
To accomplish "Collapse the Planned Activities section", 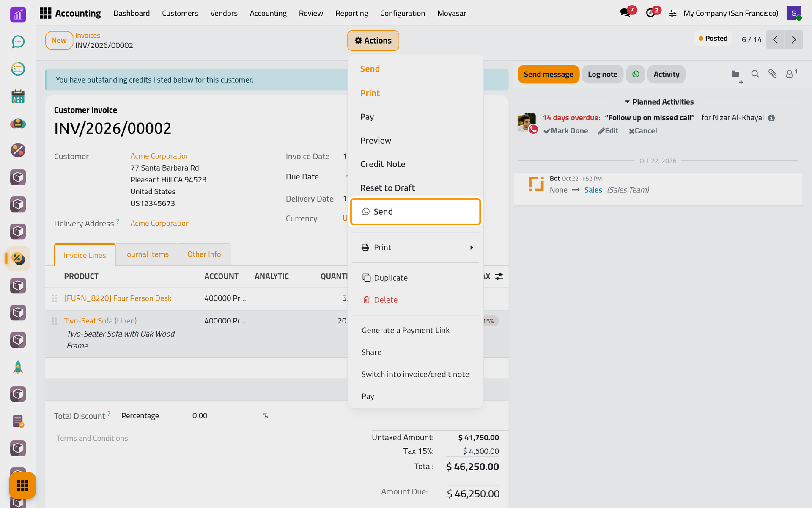I will [x=659, y=102].
